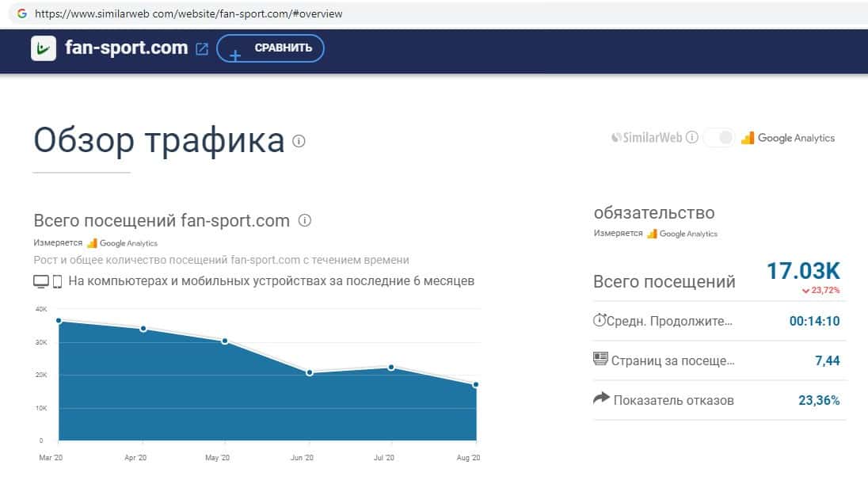Click the 7,44 pages per visit value
The image size is (868, 488).
point(828,360)
